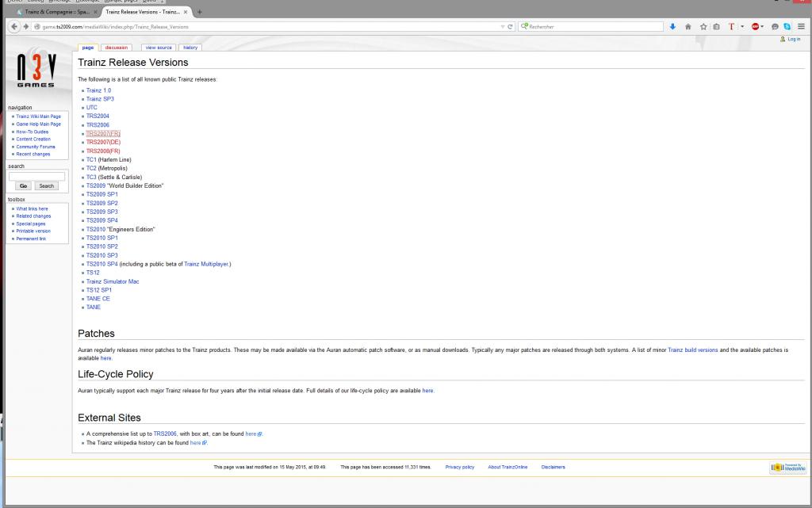Click Printable version link

[33, 231]
